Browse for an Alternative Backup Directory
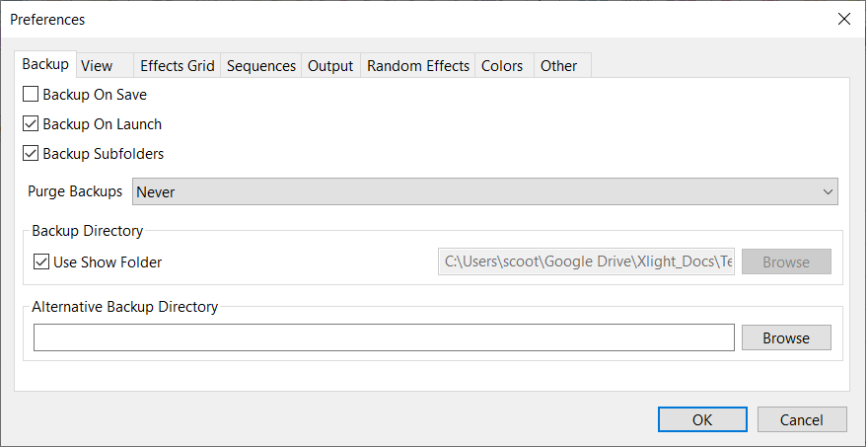This screenshot has height=447, width=868. 786,337
